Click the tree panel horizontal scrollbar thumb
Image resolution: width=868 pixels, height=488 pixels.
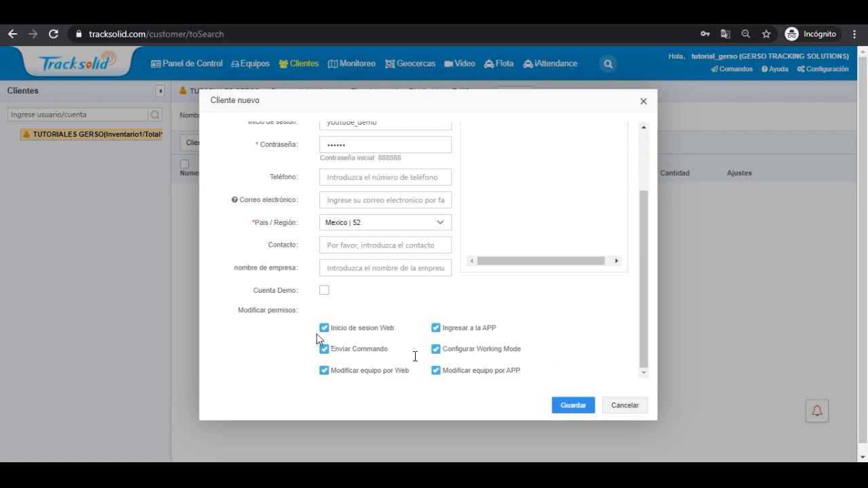(x=540, y=261)
